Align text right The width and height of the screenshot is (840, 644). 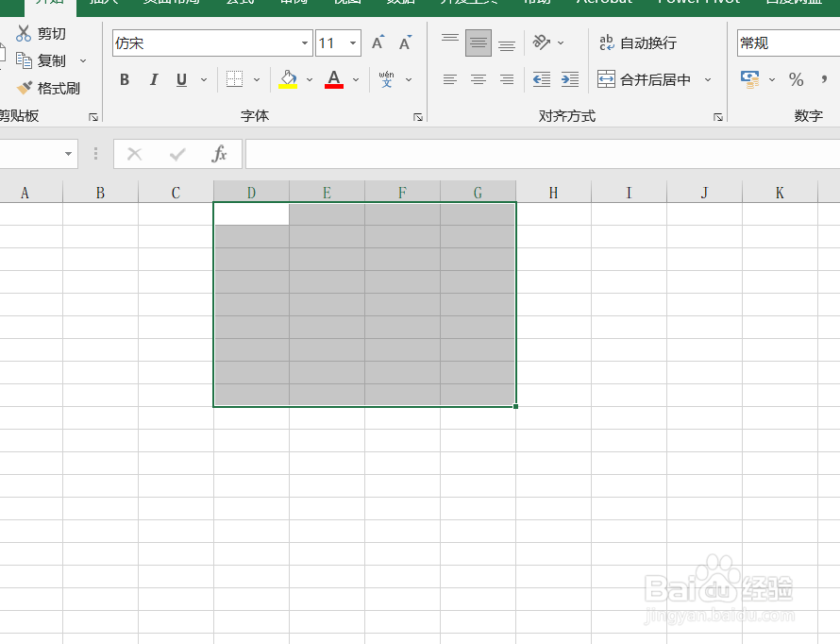(x=507, y=80)
